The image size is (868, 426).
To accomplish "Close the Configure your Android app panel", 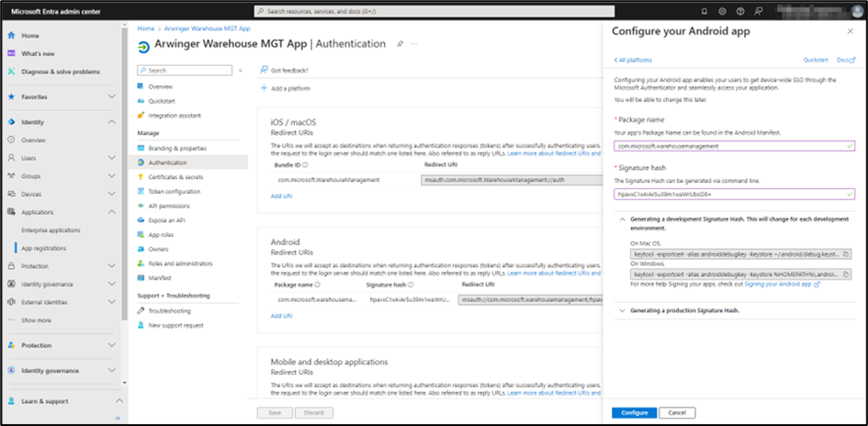I will pos(851,32).
